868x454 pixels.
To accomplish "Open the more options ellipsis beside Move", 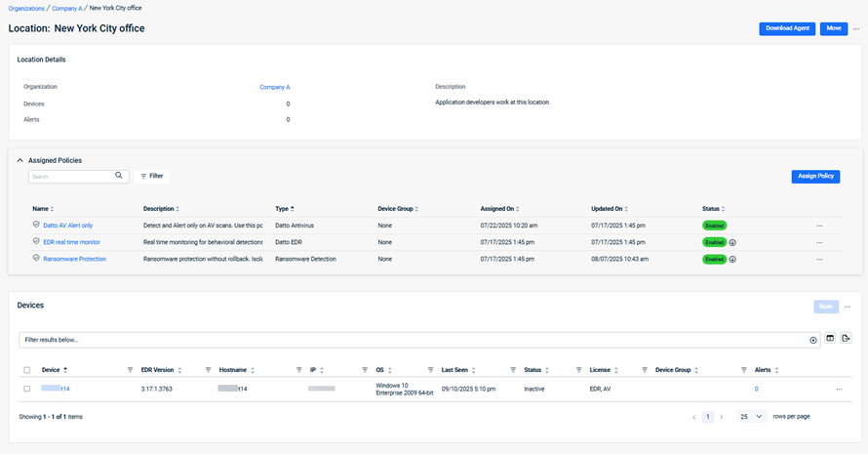I will tap(856, 29).
